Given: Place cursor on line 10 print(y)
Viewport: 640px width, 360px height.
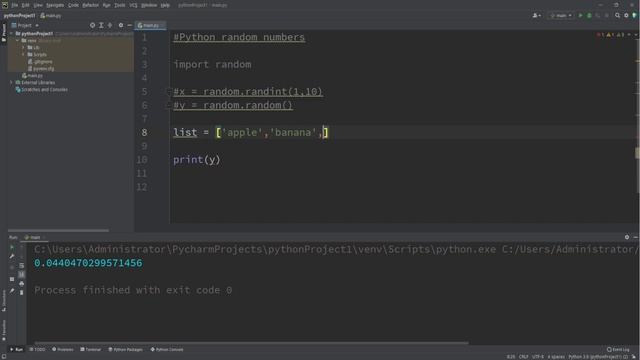Looking at the screenshot, I should 197,160.
